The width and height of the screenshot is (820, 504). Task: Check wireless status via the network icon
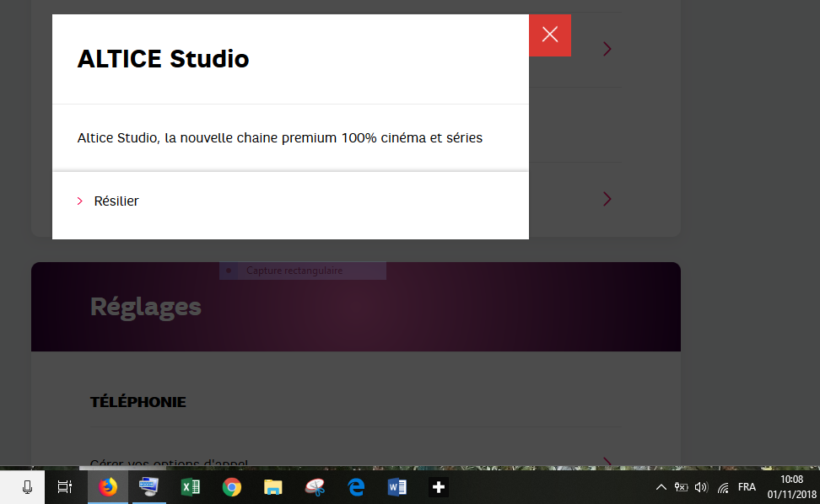[723, 487]
